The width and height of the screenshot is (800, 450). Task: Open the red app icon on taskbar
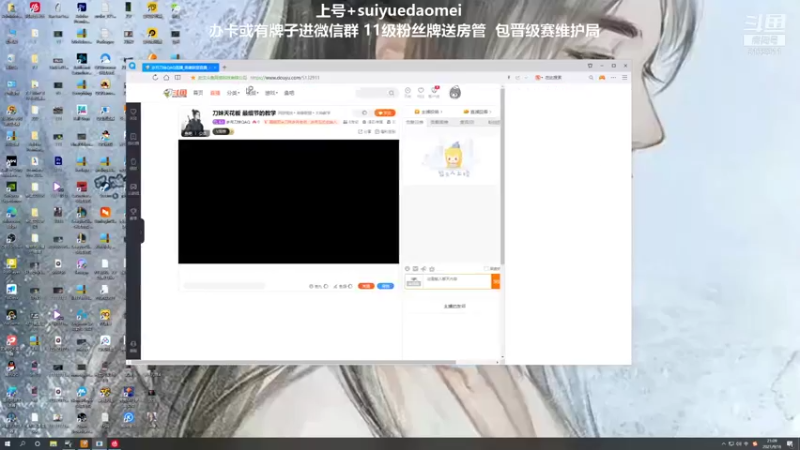114,444
